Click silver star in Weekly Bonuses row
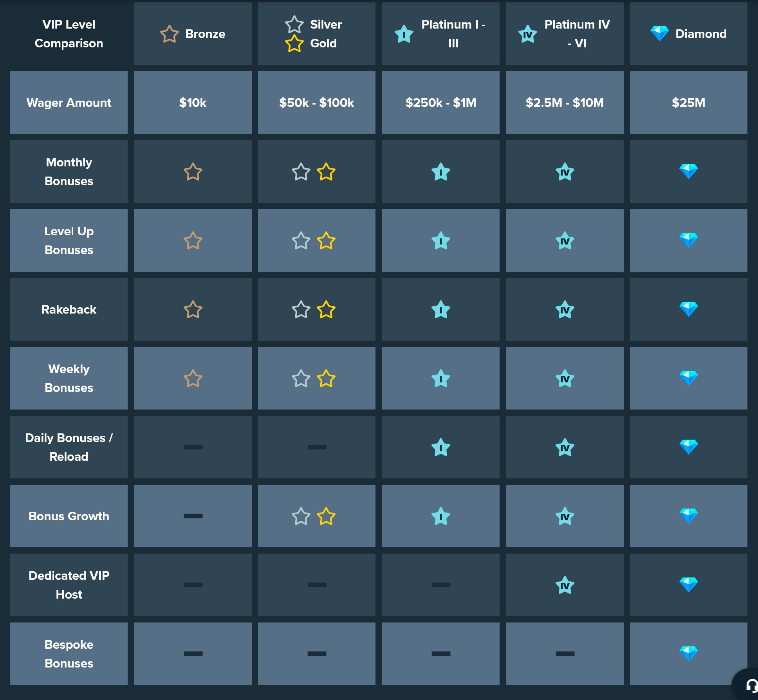The height and width of the screenshot is (700, 758). pyautogui.click(x=301, y=379)
